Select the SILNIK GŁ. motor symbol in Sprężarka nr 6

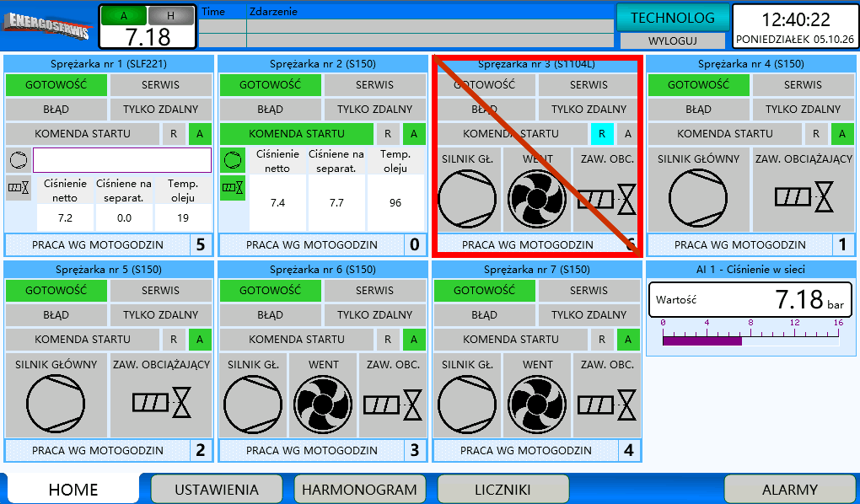coord(254,405)
